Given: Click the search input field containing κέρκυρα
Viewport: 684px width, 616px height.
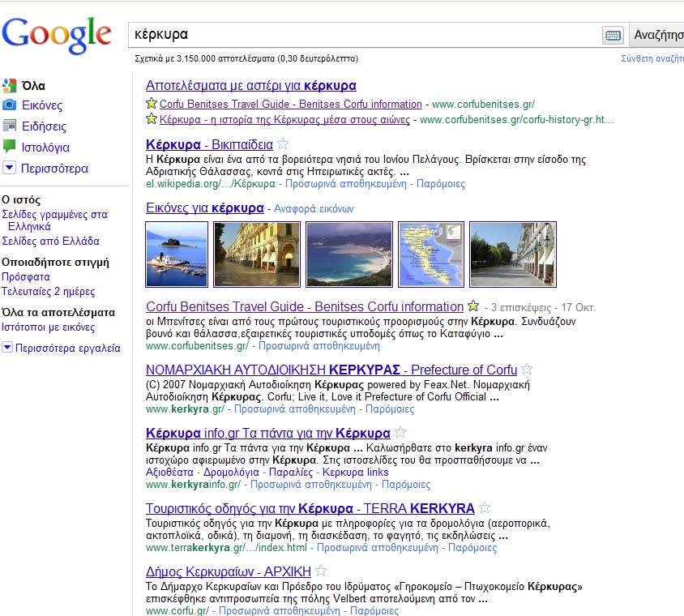Looking at the screenshot, I should point(364,35).
